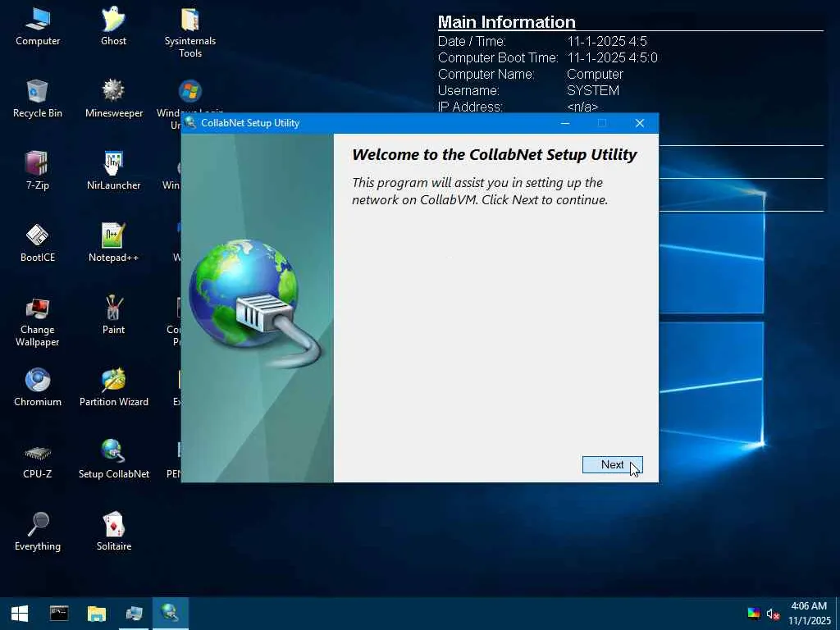Open NirLauncher desktop shortcut
The height and width of the screenshot is (630, 840).
(113, 171)
